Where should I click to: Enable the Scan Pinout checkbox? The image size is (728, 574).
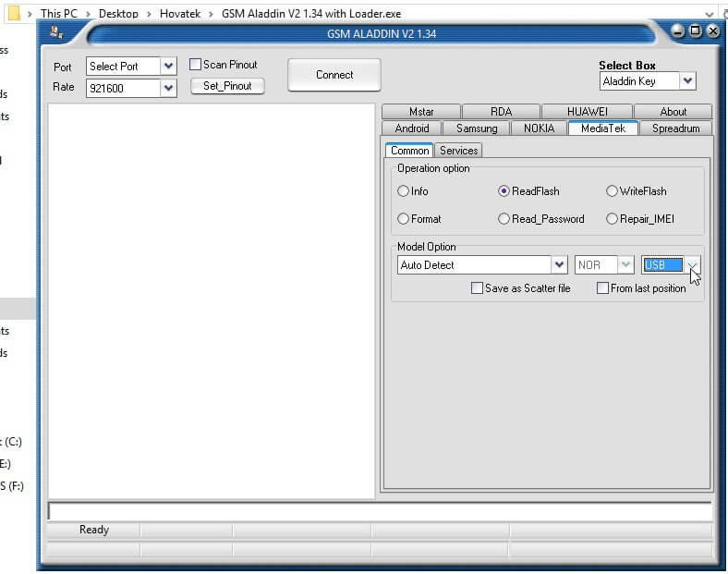(196, 65)
